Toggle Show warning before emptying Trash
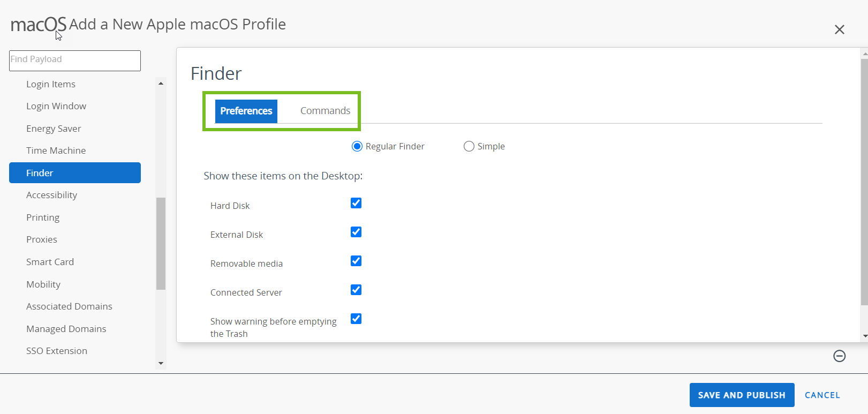The image size is (868, 414). 356,319
